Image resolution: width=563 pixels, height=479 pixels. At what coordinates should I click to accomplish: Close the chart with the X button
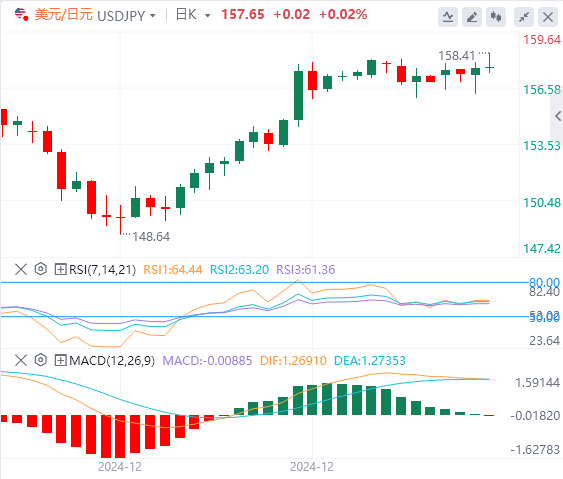548,17
